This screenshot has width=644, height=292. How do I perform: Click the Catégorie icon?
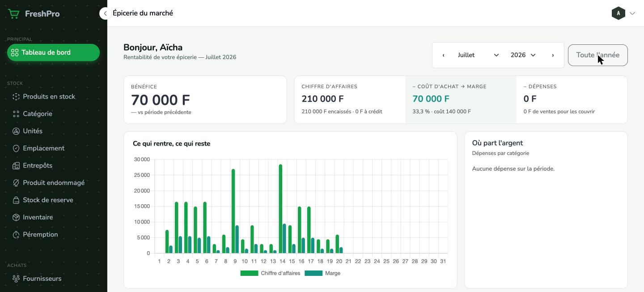(16, 114)
